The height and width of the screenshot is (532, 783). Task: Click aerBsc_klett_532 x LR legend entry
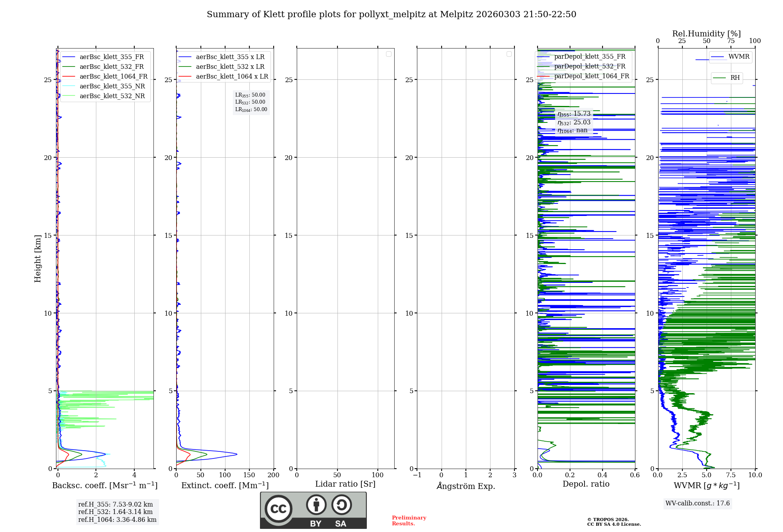pos(230,66)
